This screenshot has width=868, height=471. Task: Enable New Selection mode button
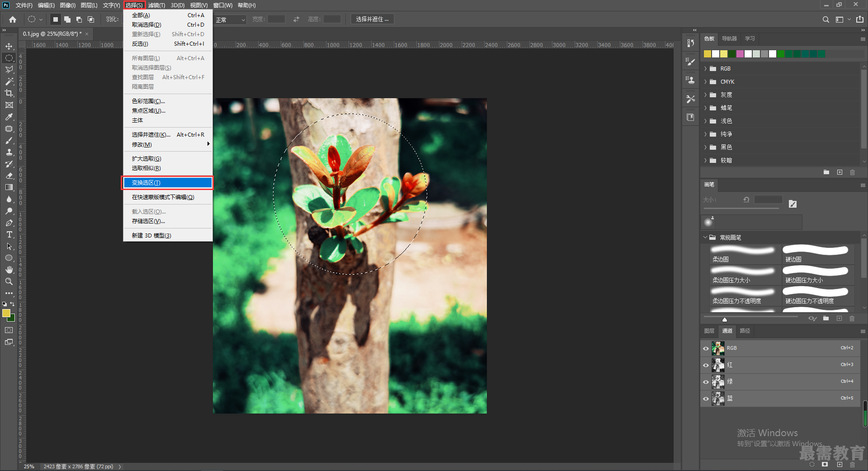pos(55,19)
